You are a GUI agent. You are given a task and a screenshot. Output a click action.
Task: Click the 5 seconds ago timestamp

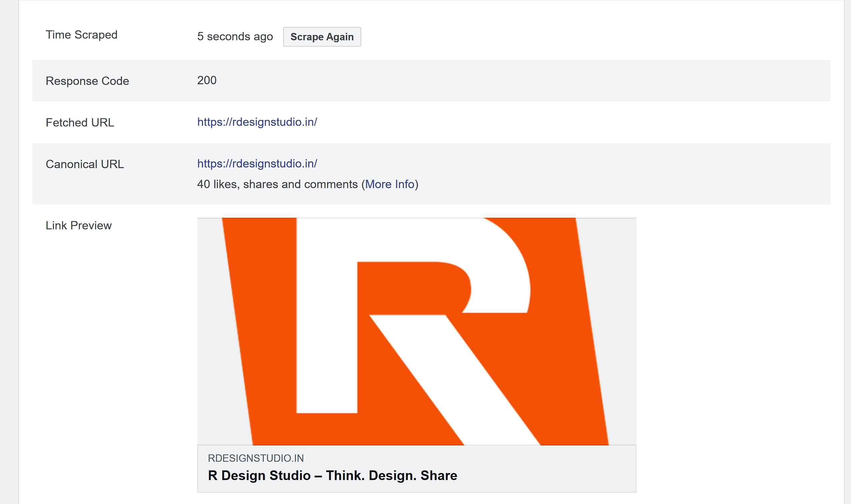click(x=235, y=36)
